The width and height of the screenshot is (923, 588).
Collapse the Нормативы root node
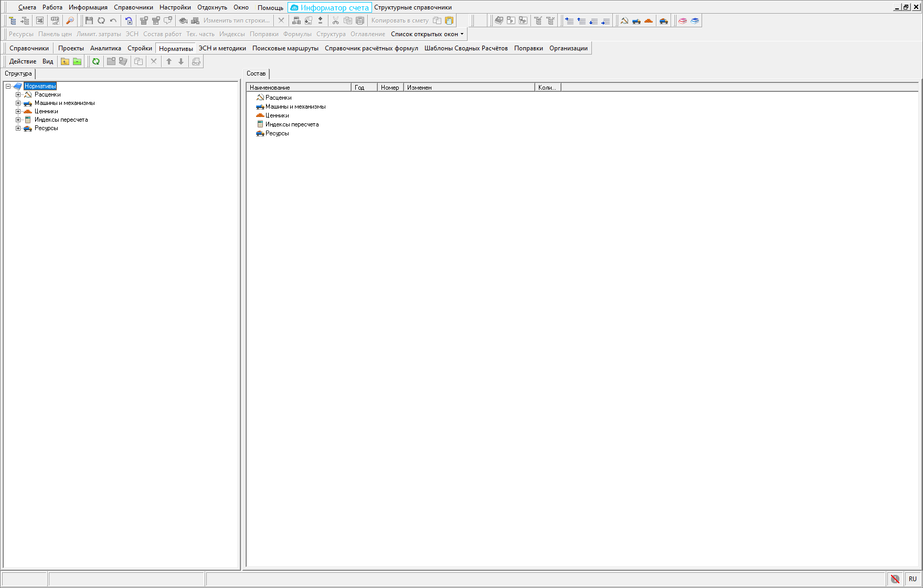pyautogui.click(x=8, y=86)
